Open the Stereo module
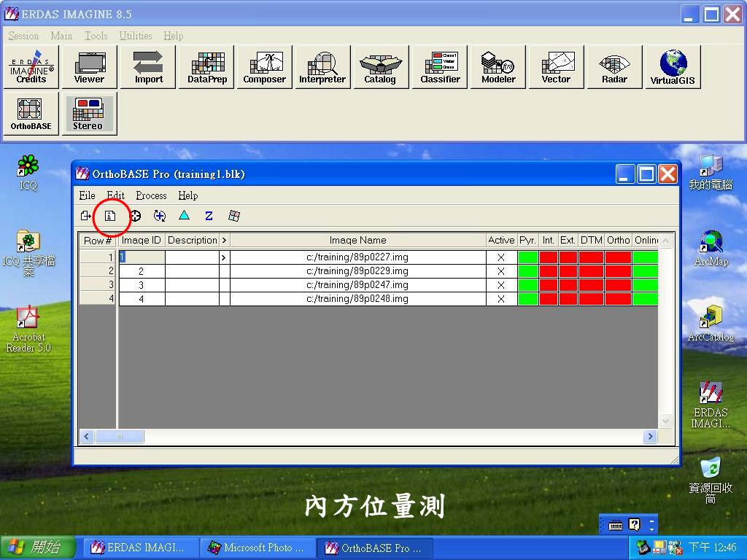747x560 pixels. pyautogui.click(x=89, y=114)
